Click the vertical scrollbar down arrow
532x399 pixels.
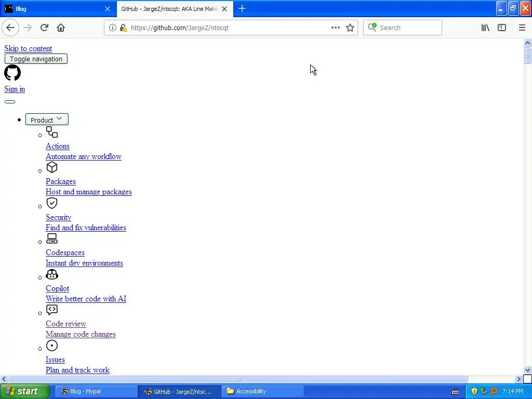527,370
